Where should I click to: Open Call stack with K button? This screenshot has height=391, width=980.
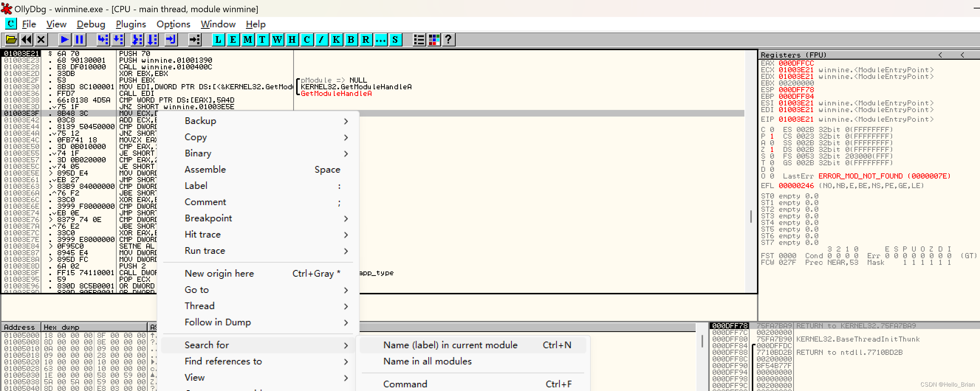[336, 39]
